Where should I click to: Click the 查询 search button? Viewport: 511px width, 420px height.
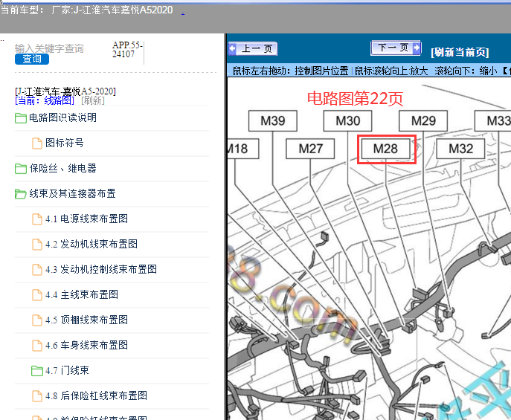pyautogui.click(x=32, y=59)
